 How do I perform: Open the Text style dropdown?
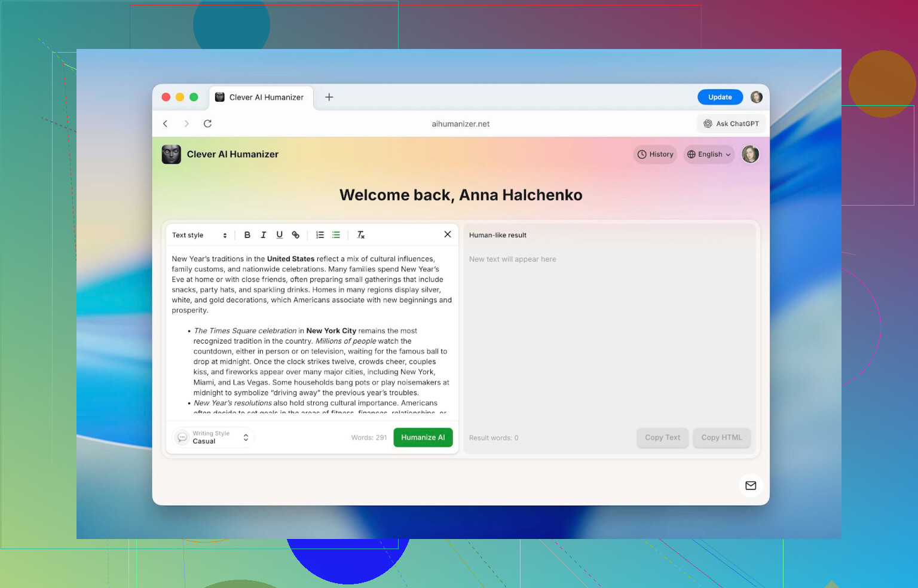click(x=200, y=235)
